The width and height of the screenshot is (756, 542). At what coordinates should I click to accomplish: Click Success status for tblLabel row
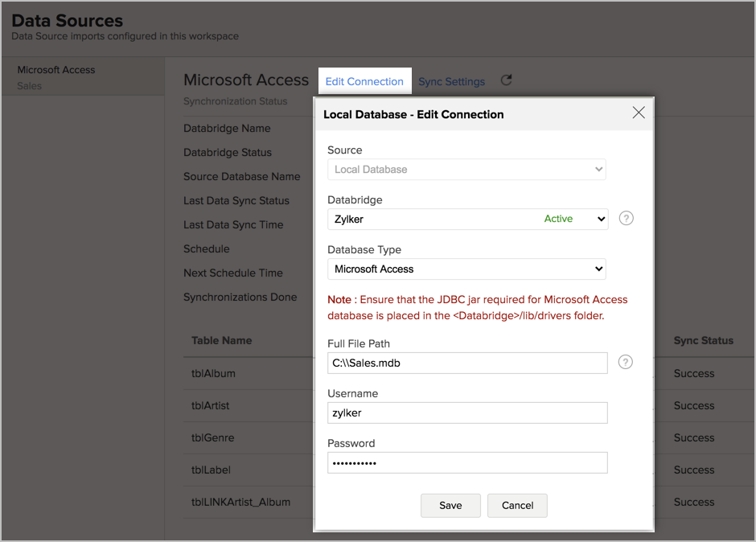(694, 470)
